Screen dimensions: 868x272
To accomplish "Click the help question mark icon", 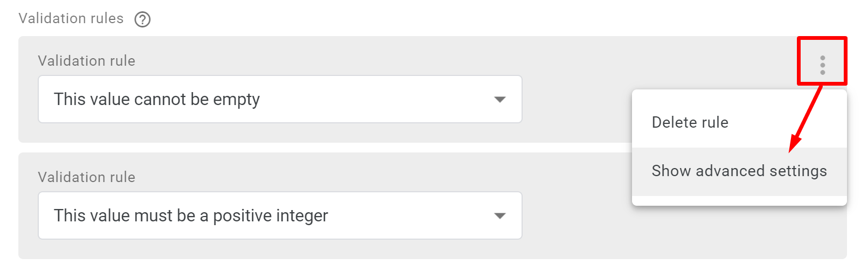I will point(142,19).
